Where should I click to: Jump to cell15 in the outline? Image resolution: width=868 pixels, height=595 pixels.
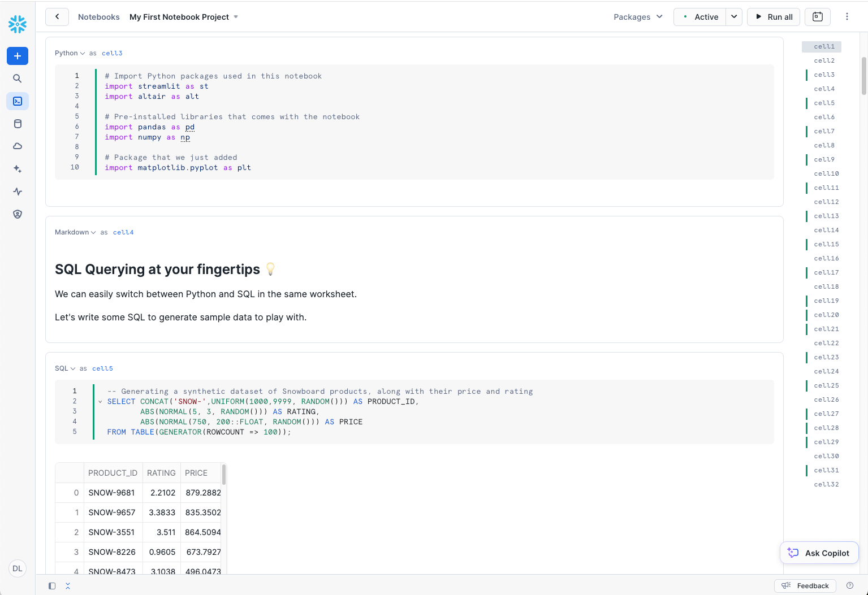coord(826,244)
